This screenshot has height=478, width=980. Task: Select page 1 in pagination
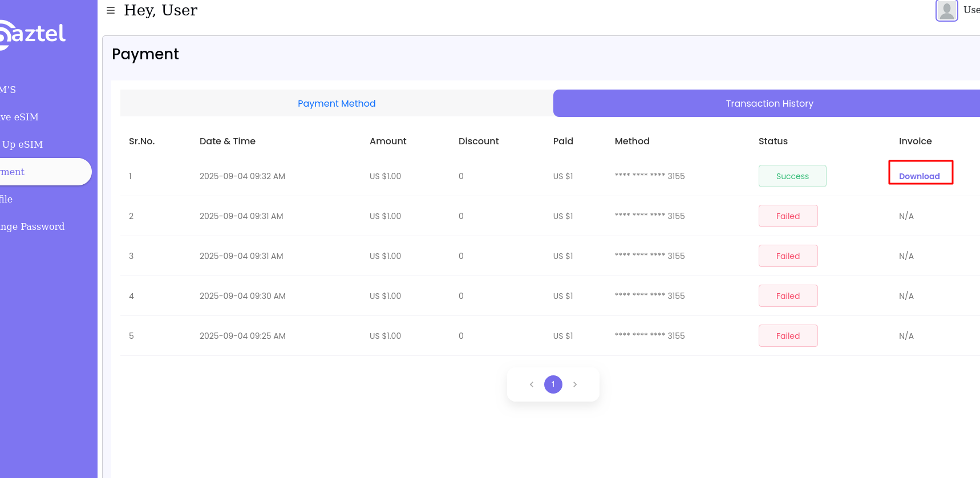click(553, 384)
